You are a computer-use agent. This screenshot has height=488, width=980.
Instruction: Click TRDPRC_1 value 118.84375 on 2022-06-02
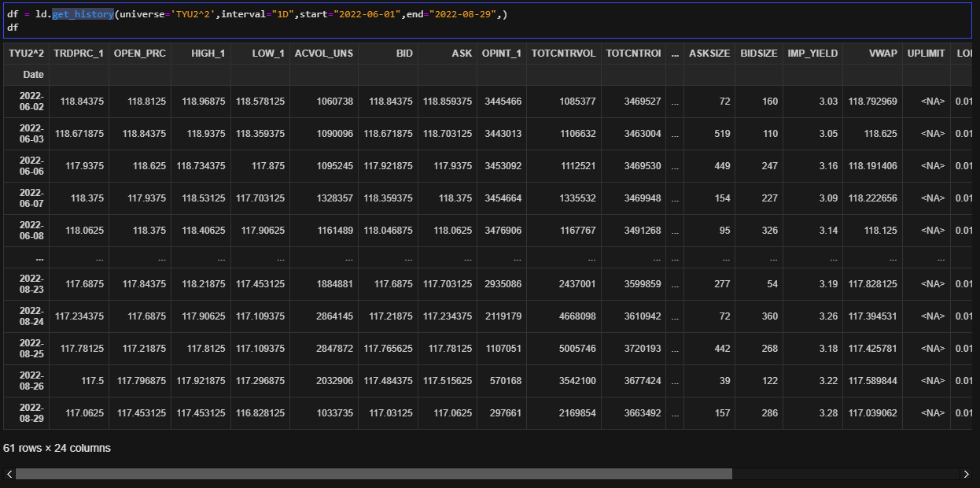tap(82, 102)
